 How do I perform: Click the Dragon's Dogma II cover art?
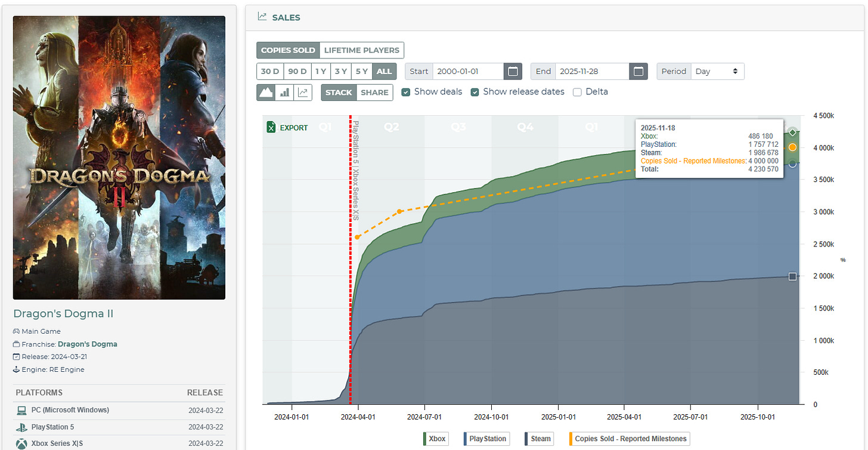[119, 158]
